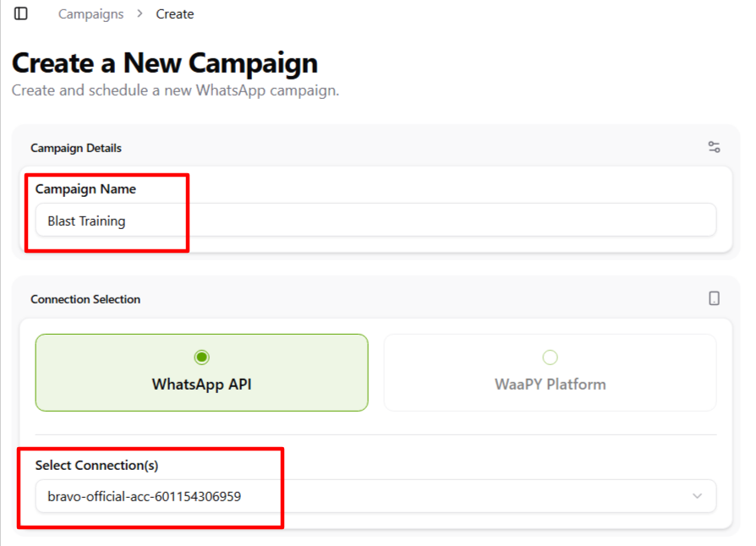
Task: Click the Campaign Name input field
Action: pos(375,221)
